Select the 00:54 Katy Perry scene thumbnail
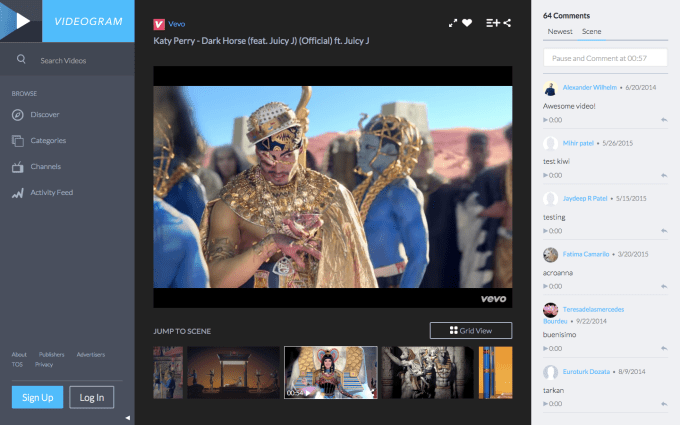Viewport: 680px width, 425px height. click(331, 372)
